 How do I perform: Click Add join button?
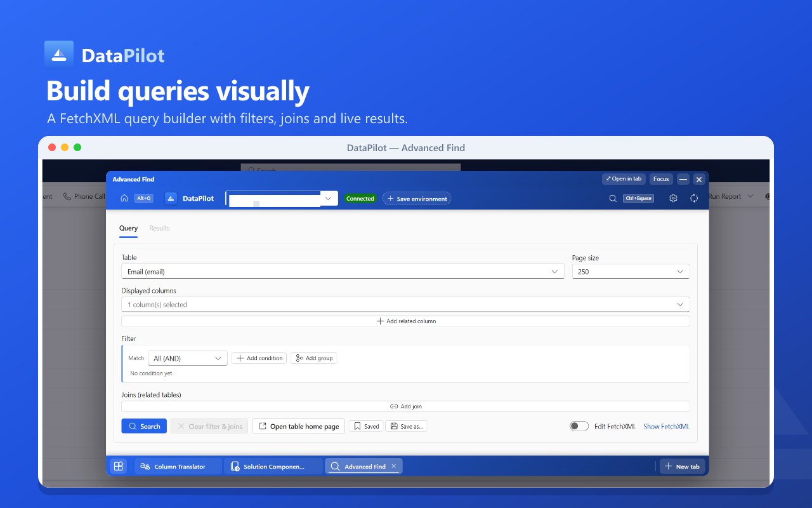click(x=405, y=406)
